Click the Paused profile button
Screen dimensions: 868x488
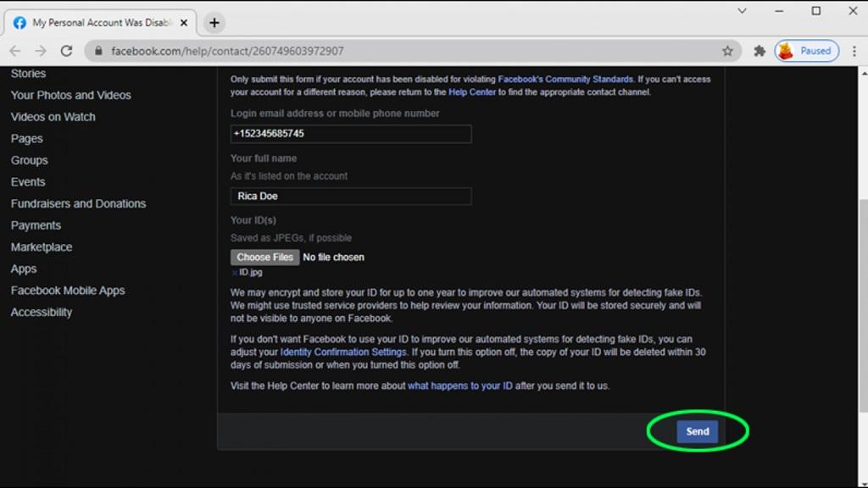(807, 51)
